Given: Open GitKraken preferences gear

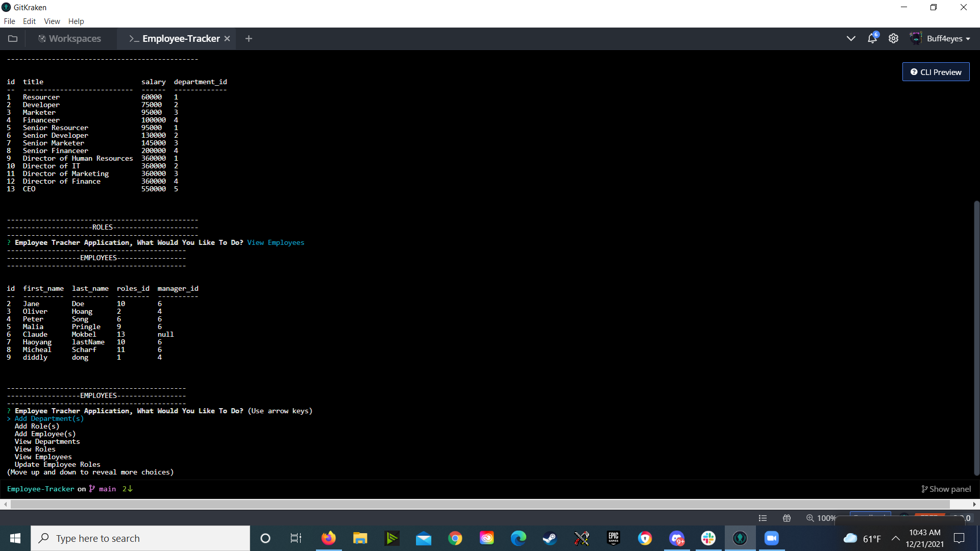Looking at the screenshot, I should (x=893, y=39).
